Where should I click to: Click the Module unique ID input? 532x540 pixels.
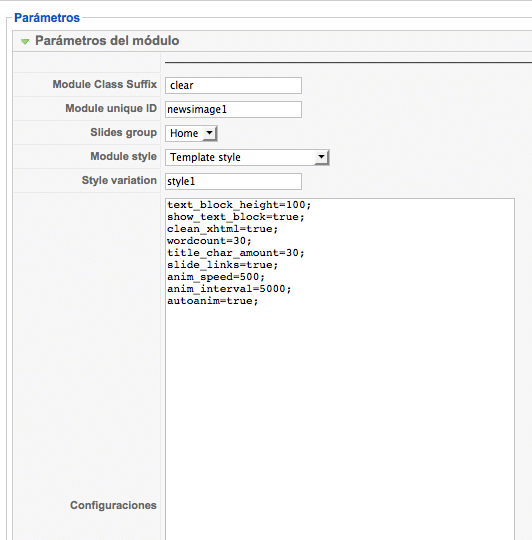(x=233, y=110)
